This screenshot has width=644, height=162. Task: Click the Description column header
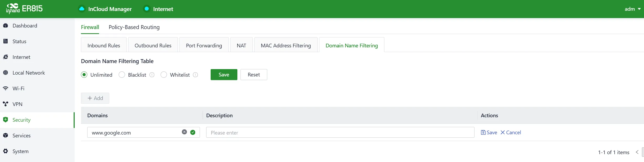coord(219,115)
